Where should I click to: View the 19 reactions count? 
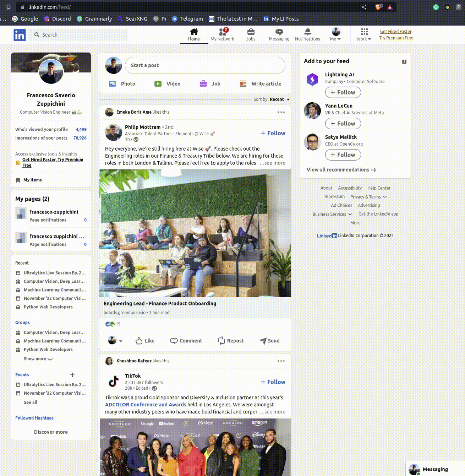tap(113, 324)
